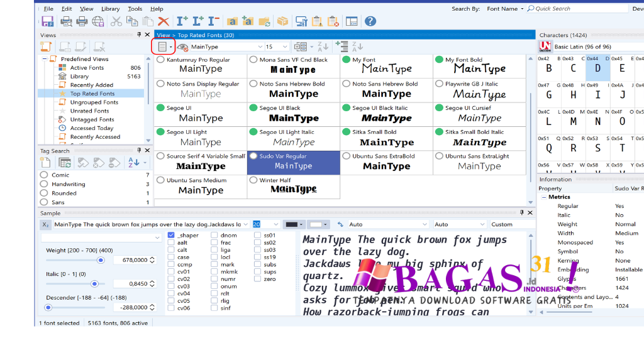Viewport: 644px width, 338px height.
Task: Click the layout panels icon beside Help
Action: (352, 21)
